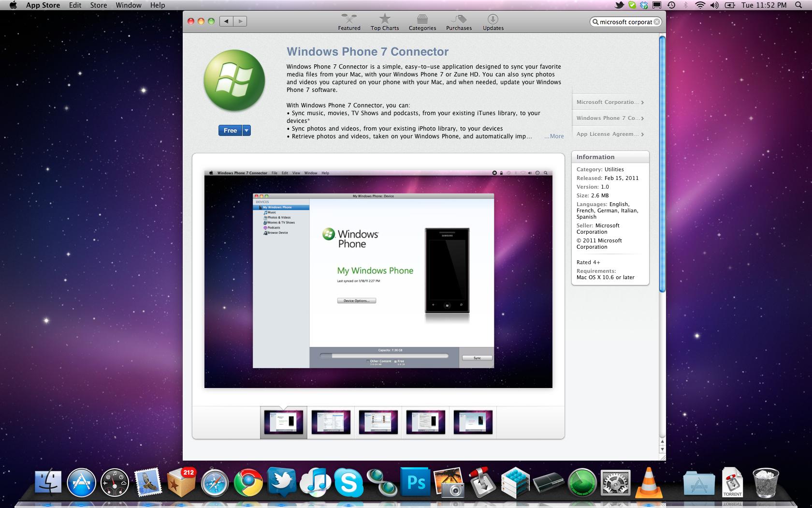Select the fifth screenshot thumbnail
The image size is (812, 508).
click(x=473, y=422)
